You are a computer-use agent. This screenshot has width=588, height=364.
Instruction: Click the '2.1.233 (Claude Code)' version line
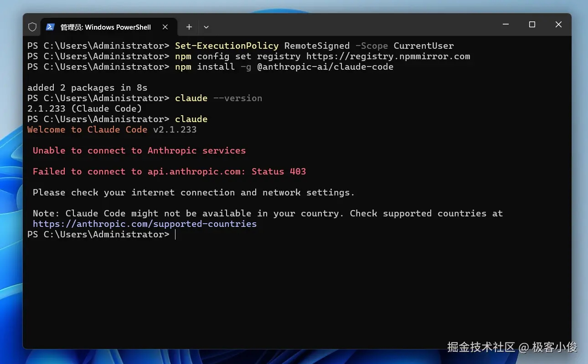point(85,108)
